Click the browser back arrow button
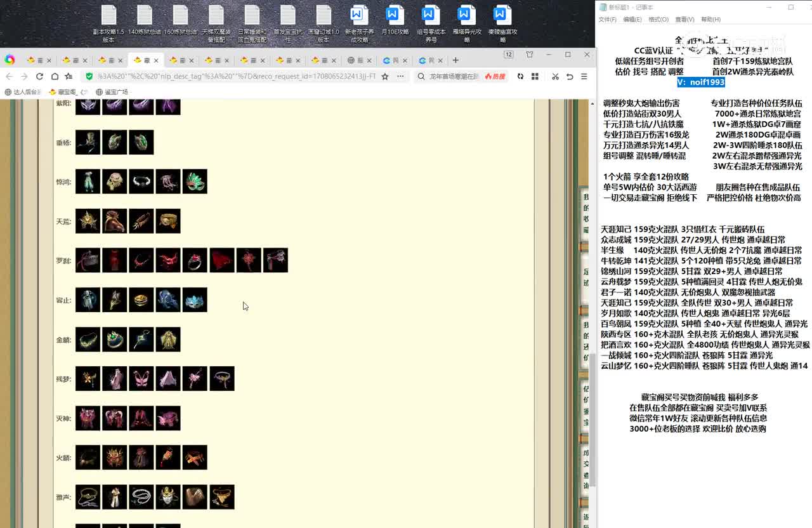812x528 pixels. click(x=9, y=76)
